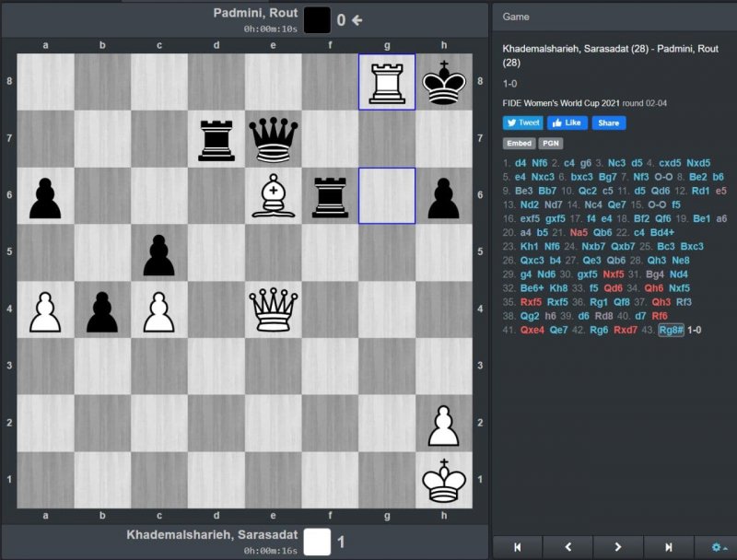Click the white rook on g8
The width and height of the screenshot is (737, 560).
point(387,82)
